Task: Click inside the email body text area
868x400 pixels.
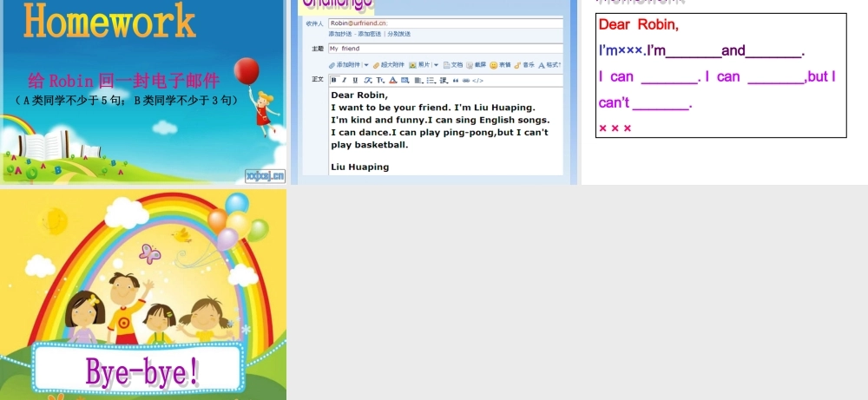Action: coord(445,130)
